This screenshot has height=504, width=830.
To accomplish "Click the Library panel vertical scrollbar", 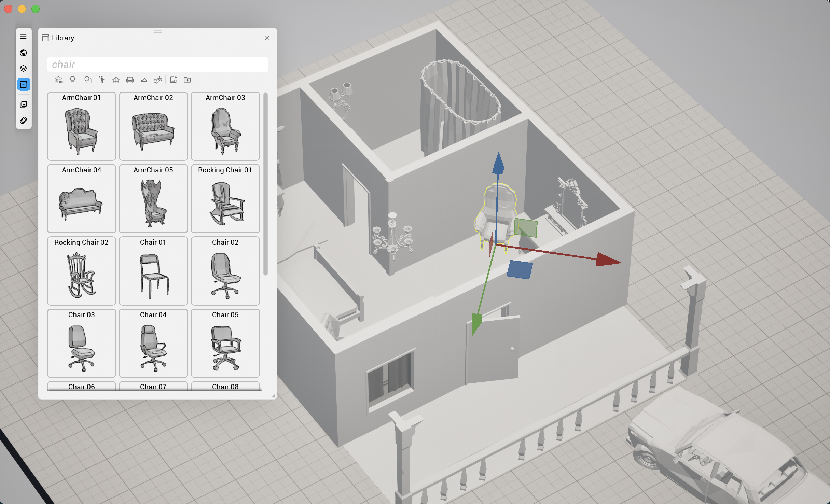I will coord(265,184).
